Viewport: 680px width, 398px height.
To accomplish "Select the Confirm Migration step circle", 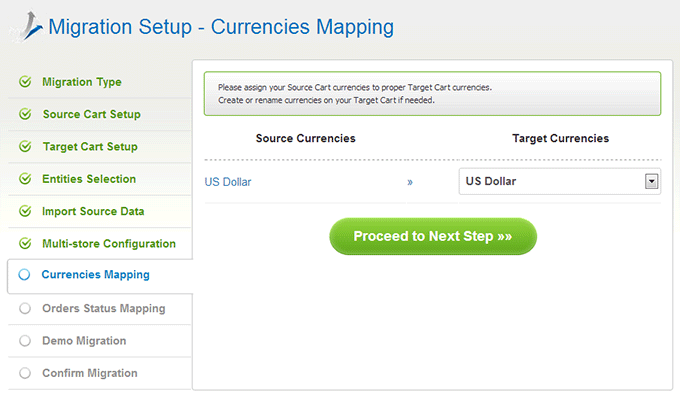I will 25,373.
